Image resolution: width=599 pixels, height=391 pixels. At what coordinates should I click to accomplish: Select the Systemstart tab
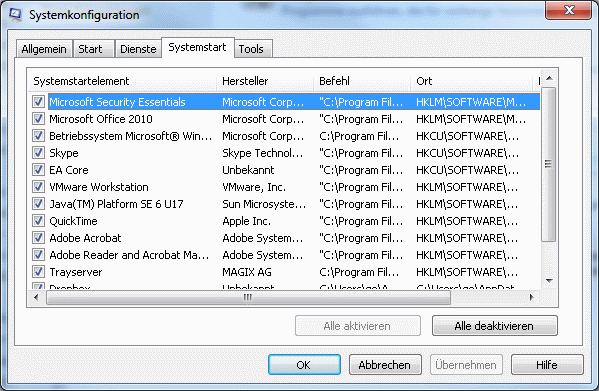pyautogui.click(x=198, y=47)
